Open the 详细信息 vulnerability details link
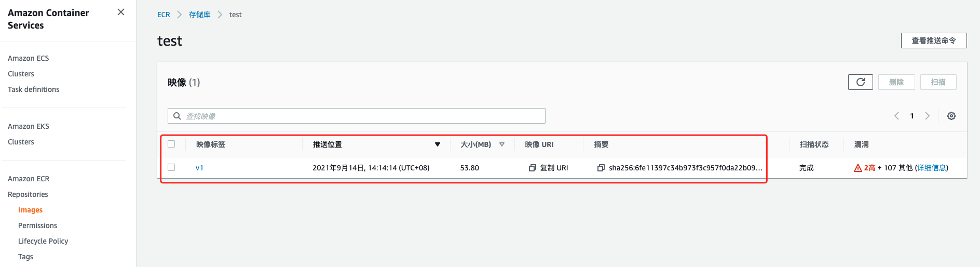 [931, 168]
